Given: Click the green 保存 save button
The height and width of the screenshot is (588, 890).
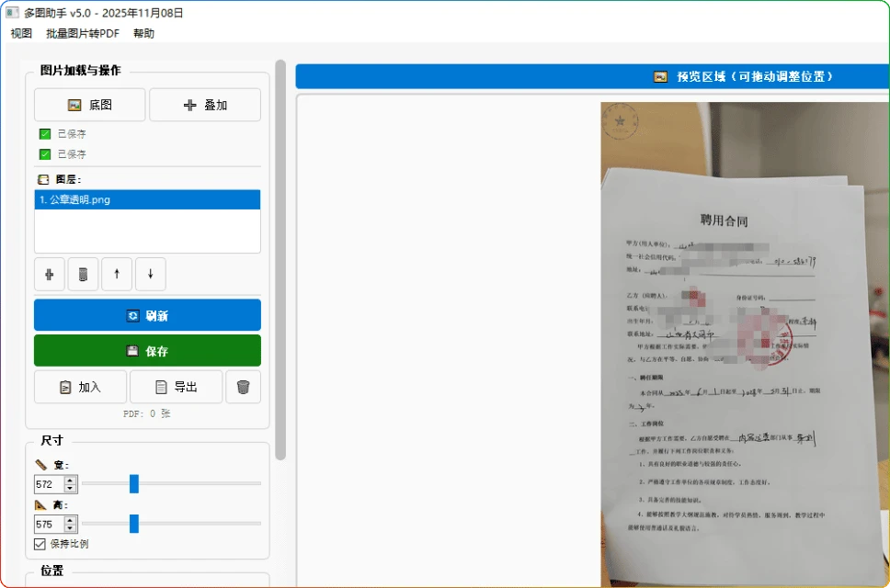Looking at the screenshot, I should tap(147, 350).
